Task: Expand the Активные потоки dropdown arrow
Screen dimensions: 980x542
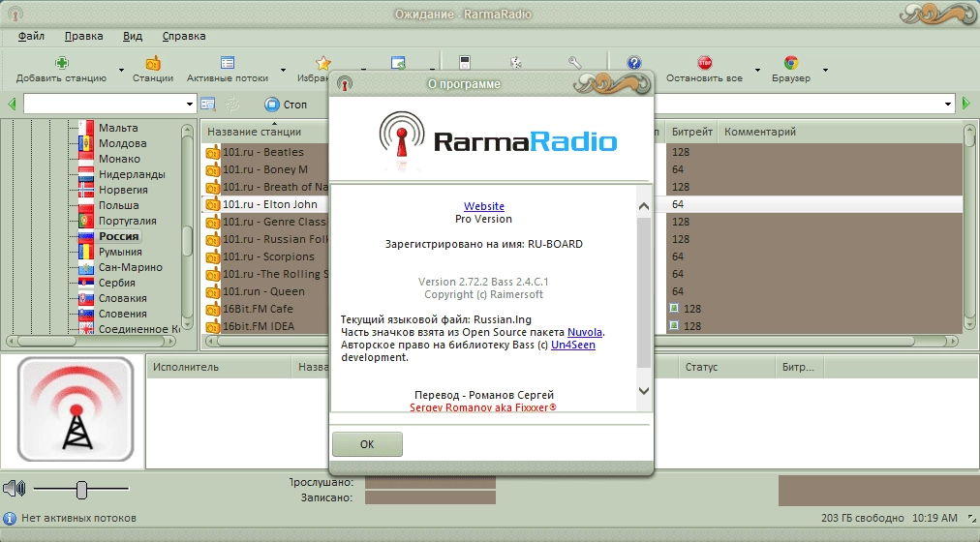Action: (x=283, y=70)
